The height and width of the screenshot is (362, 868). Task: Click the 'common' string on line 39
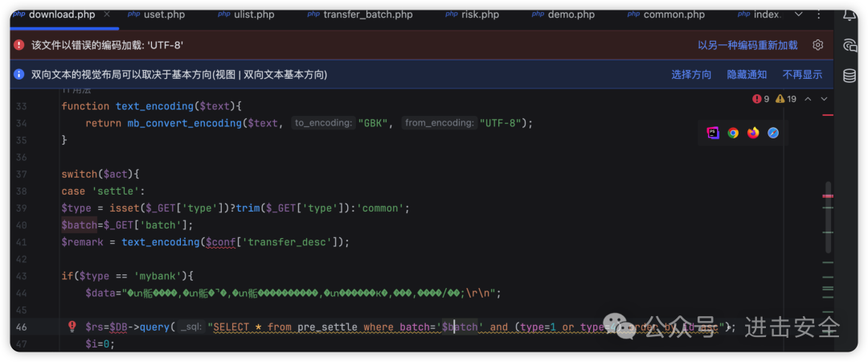[381, 208]
